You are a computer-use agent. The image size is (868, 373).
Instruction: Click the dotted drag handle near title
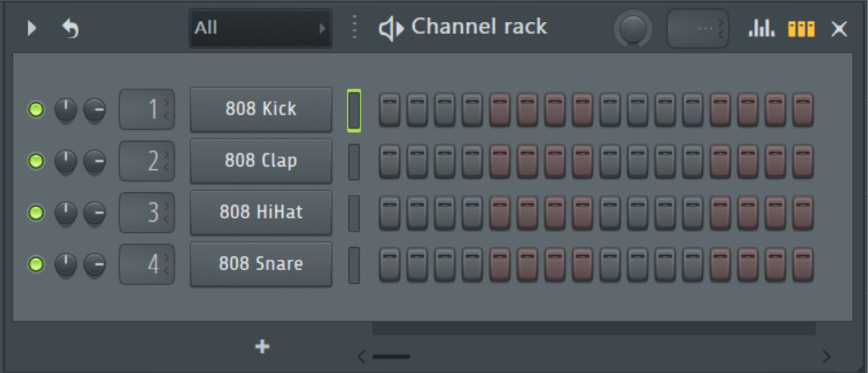[x=355, y=28]
